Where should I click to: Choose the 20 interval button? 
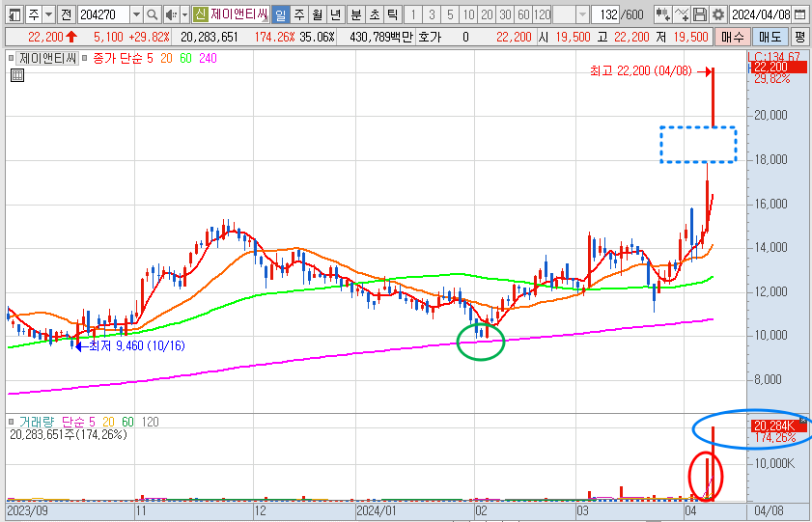pos(487,14)
